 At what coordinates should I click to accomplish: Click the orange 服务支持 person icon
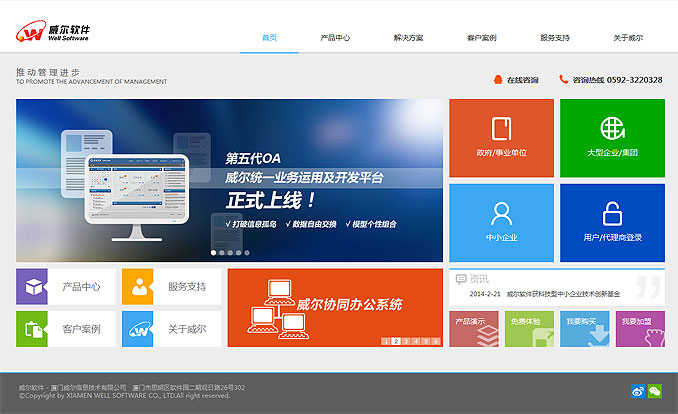(137, 286)
